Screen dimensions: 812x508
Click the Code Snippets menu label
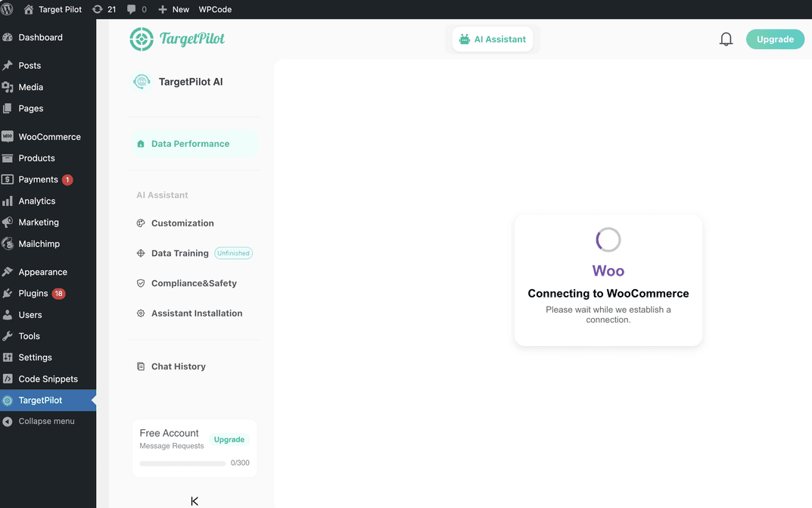[x=48, y=379]
